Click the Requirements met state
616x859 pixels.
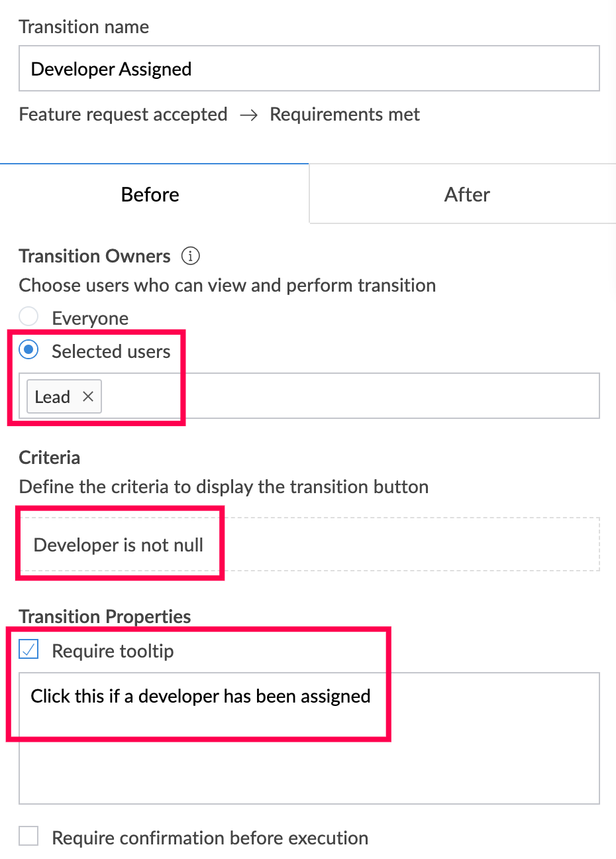[344, 115]
